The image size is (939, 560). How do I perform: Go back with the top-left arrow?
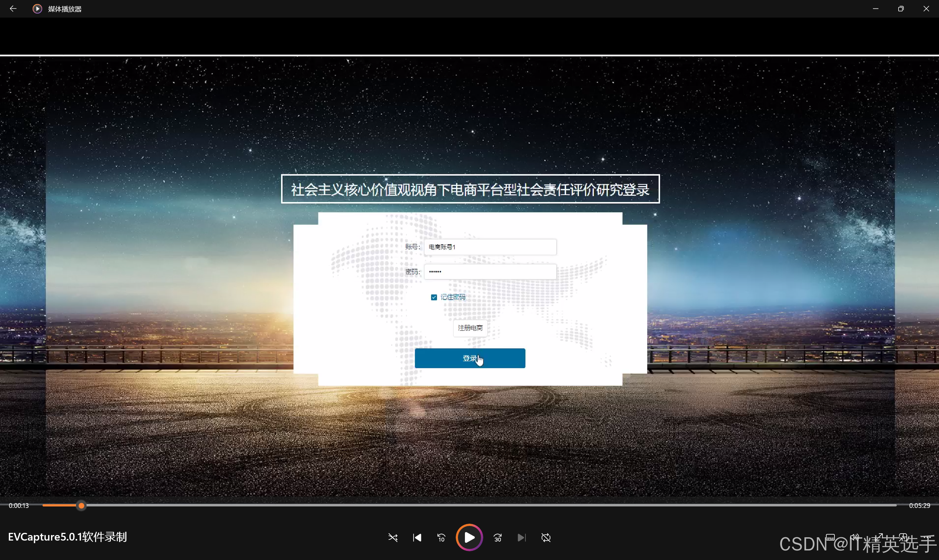[x=13, y=9]
